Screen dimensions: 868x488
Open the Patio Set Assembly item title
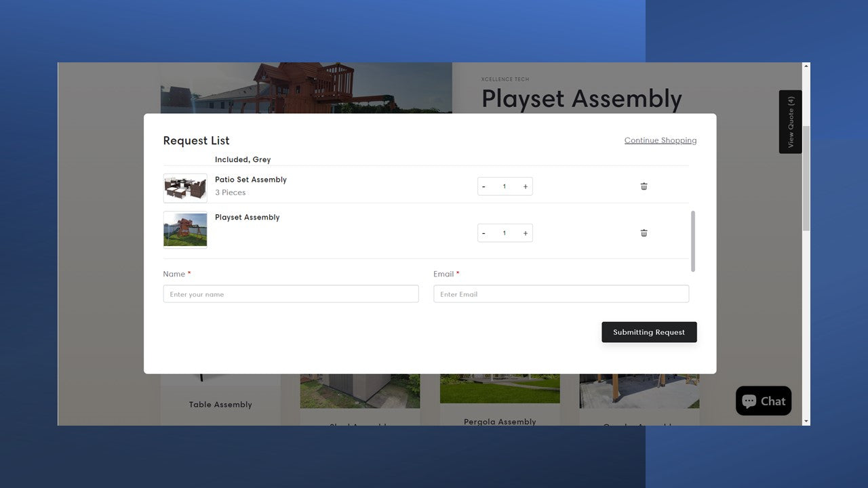point(250,180)
